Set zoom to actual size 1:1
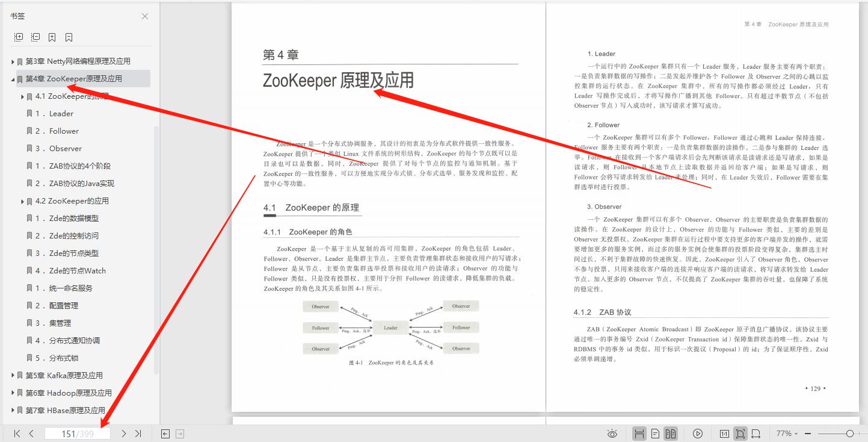 click(724, 434)
